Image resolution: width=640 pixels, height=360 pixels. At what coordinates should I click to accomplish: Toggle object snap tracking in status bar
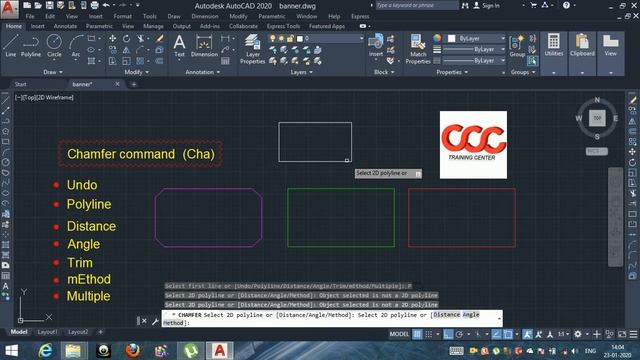click(496, 334)
